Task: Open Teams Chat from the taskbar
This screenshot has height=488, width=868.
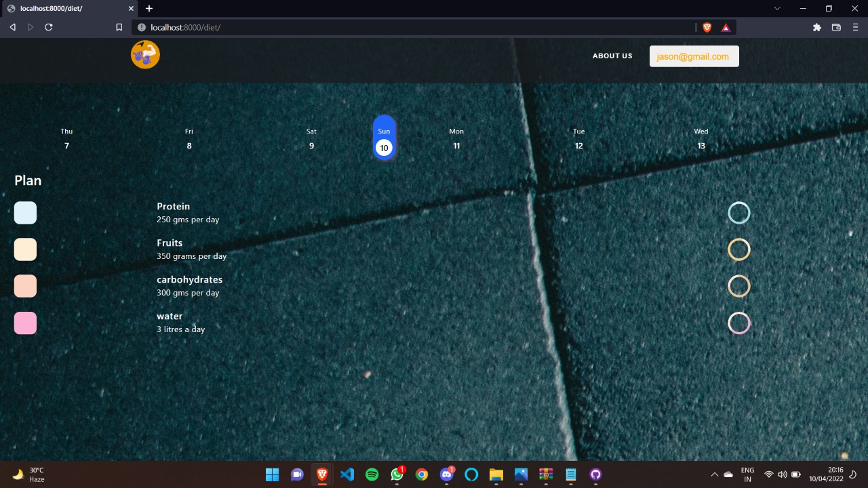Action: pos(297,474)
